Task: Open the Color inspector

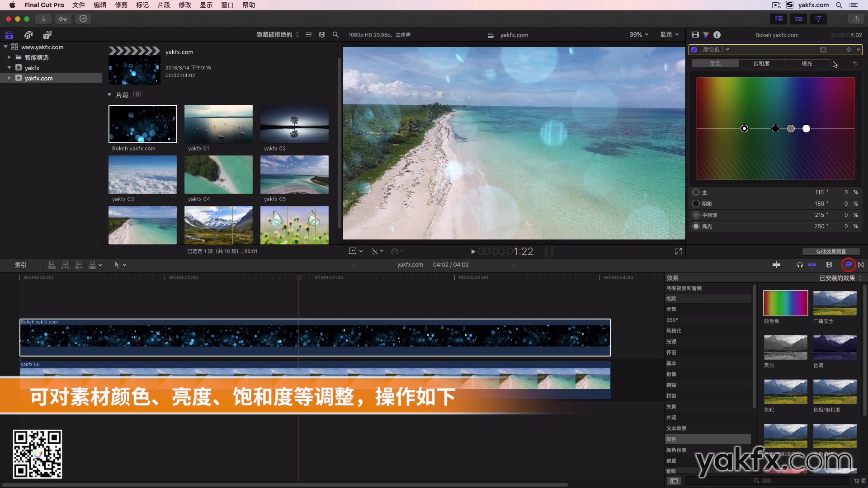Action: click(706, 35)
